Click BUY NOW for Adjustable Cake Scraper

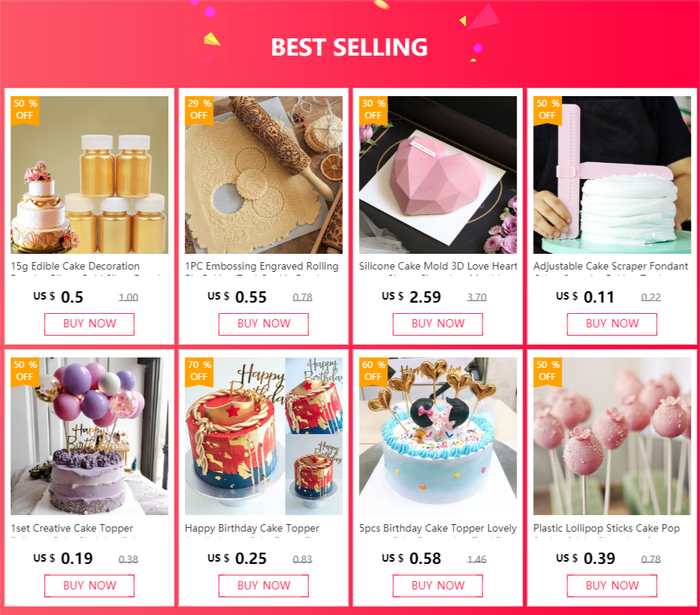tap(612, 324)
